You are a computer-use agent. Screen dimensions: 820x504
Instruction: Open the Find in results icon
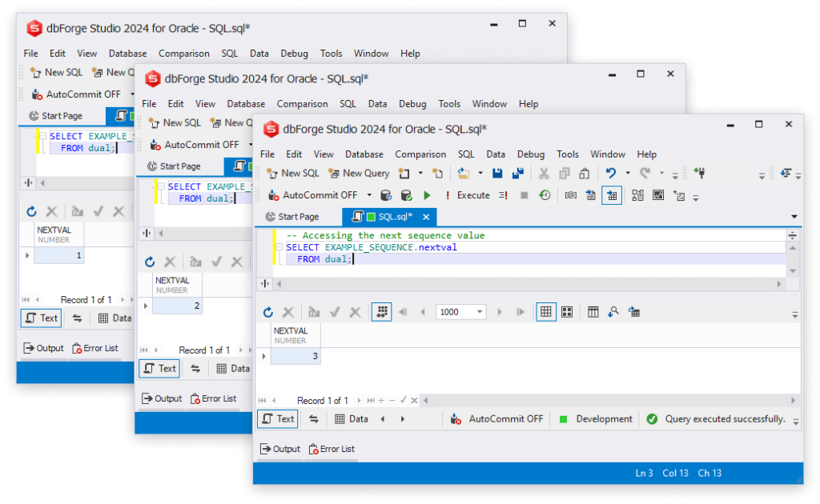(x=612, y=311)
